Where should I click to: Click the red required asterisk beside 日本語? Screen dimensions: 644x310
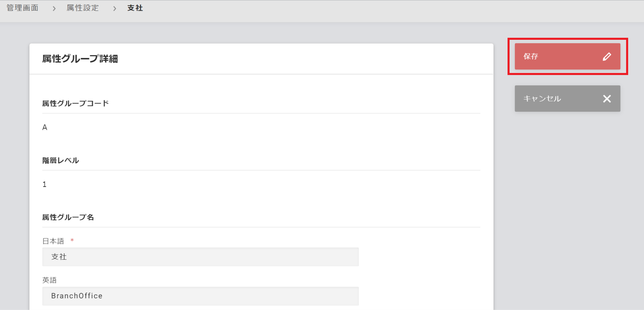click(x=72, y=240)
